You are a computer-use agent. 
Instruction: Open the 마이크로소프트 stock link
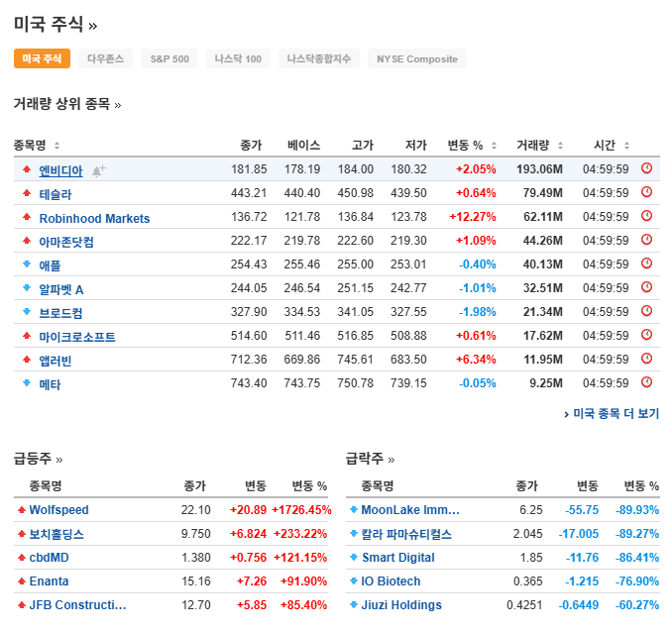(77, 337)
